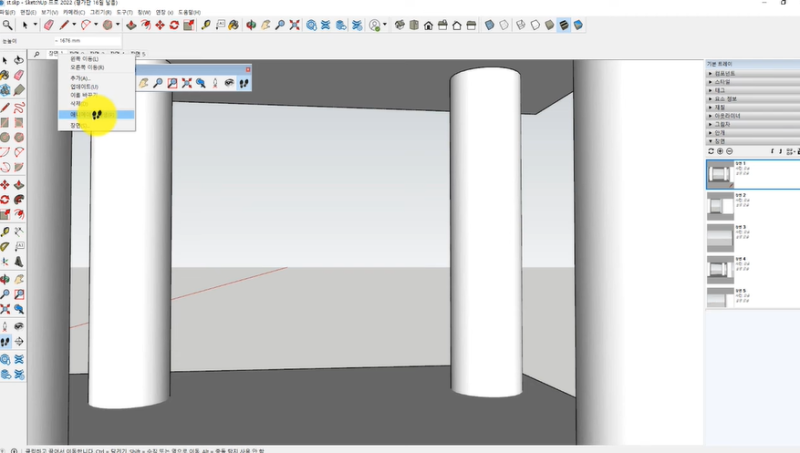The width and height of the screenshot is (800, 453).
Task: Choose the Circle tool in left toolset
Action: [5, 137]
